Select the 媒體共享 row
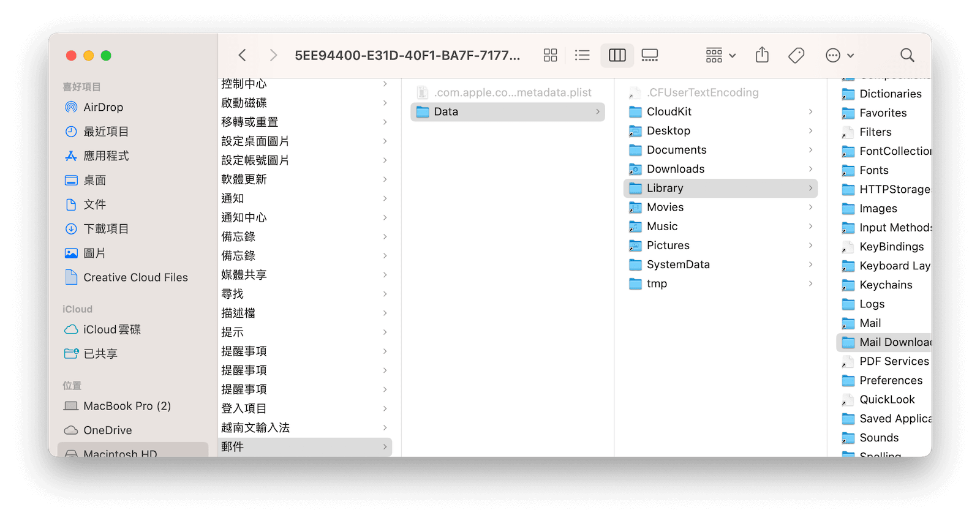Image resolution: width=980 pixels, height=521 pixels. (x=304, y=275)
